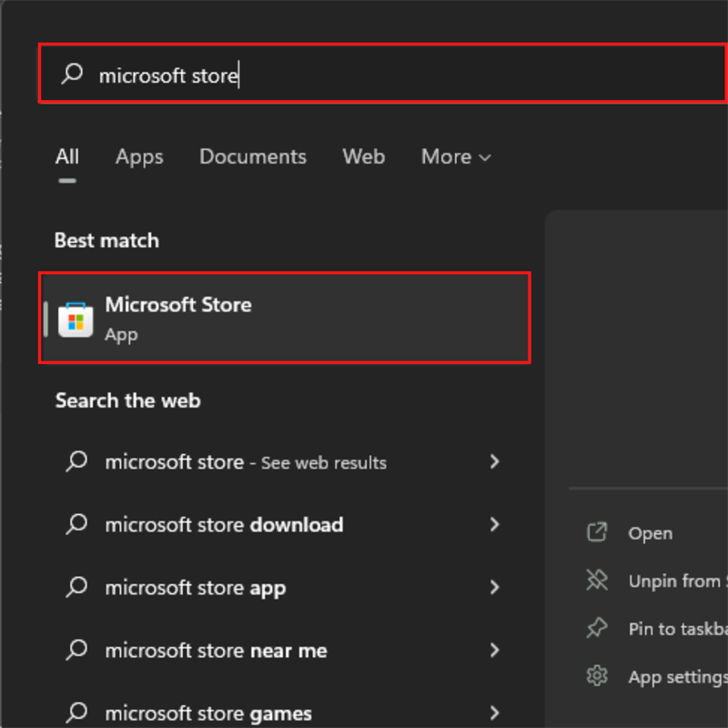The image size is (728, 728).
Task: Click the Pin to taskbar icon
Action: pos(597,628)
